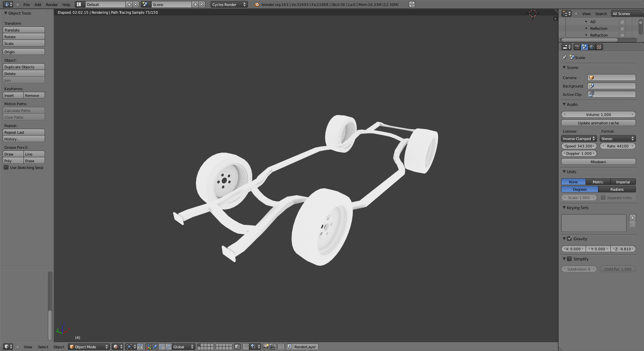Toggle the layer lock icon

[x=237, y=347]
